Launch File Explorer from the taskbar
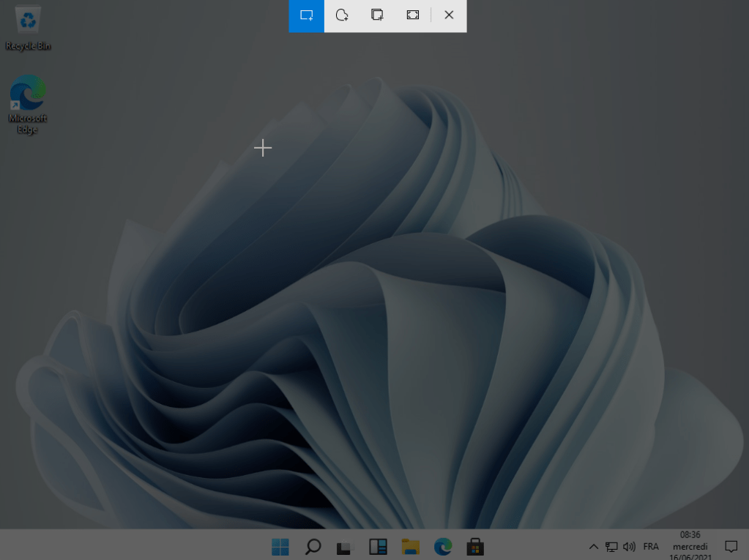Image resolution: width=749 pixels, height=560 pixels. (410, 546)
